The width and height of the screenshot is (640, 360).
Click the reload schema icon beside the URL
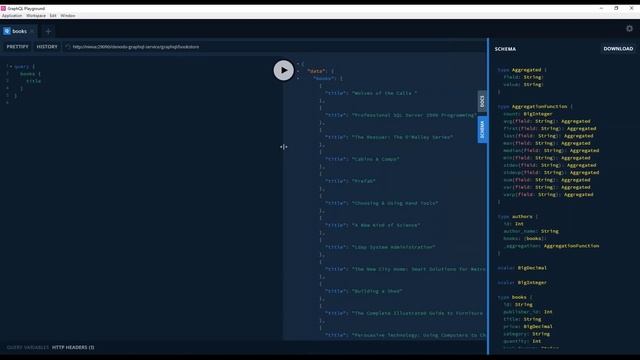(68, 47)
